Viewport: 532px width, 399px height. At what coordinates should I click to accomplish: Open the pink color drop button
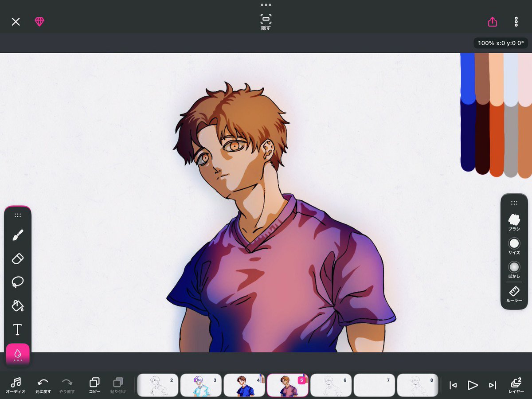click(x=18, y=355)
